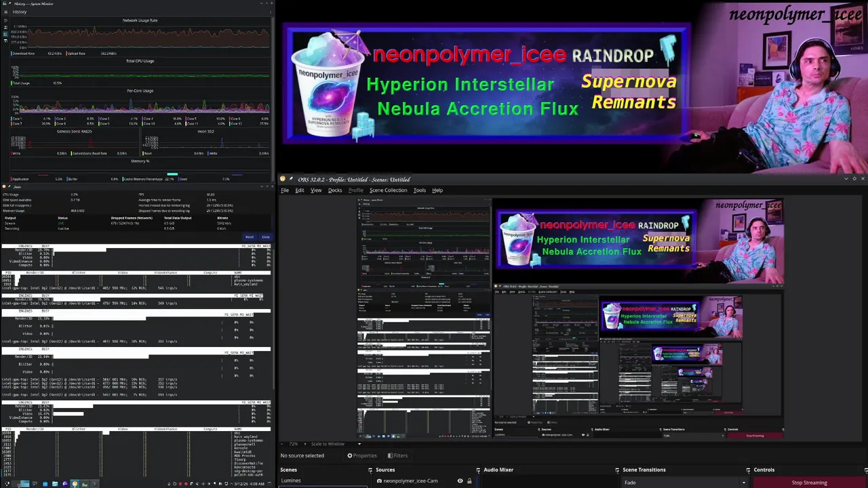Click the taskbar clock showing 4:08 AM
Screen dimensions: 868x488
pos(250,484)
